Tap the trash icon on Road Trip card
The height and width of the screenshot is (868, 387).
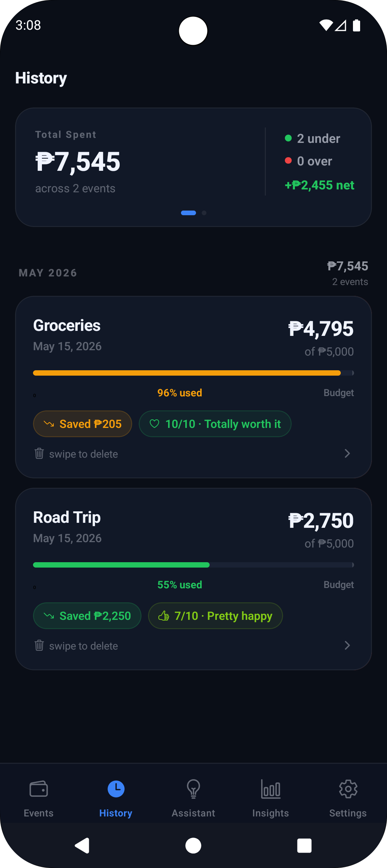[39, 645]
